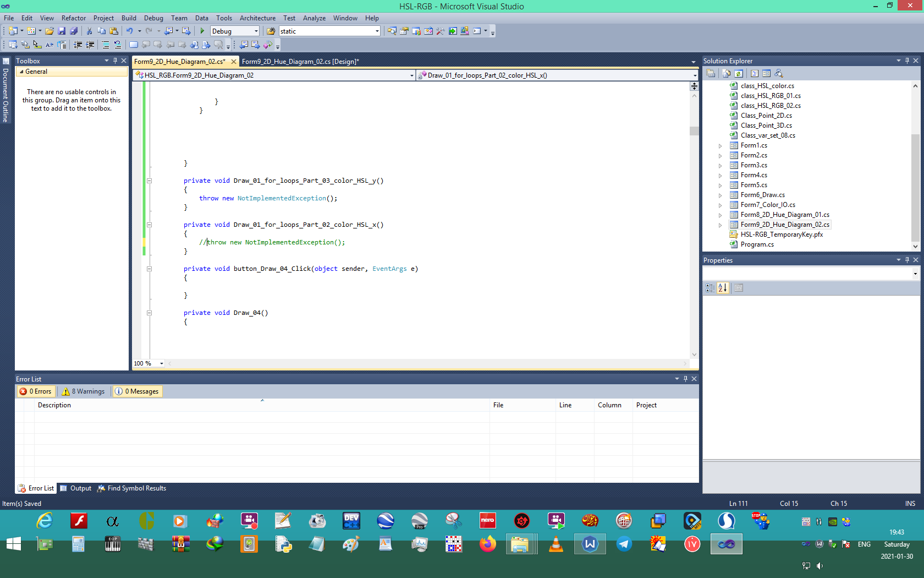The width and height of the screenshot is (924, 578).
Task: Click the ENG language indicator in system tray
Action: click(x=864, y=544)
